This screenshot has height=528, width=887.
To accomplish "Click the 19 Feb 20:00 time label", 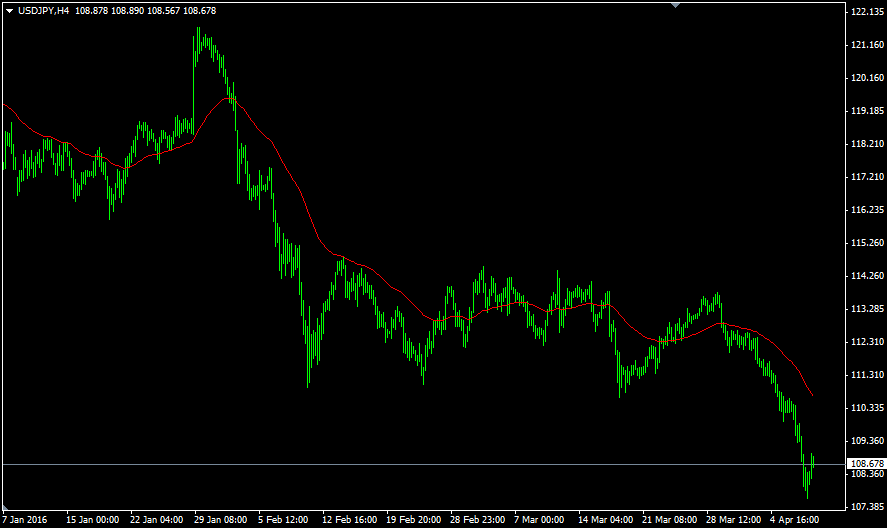I will point(414,520).
